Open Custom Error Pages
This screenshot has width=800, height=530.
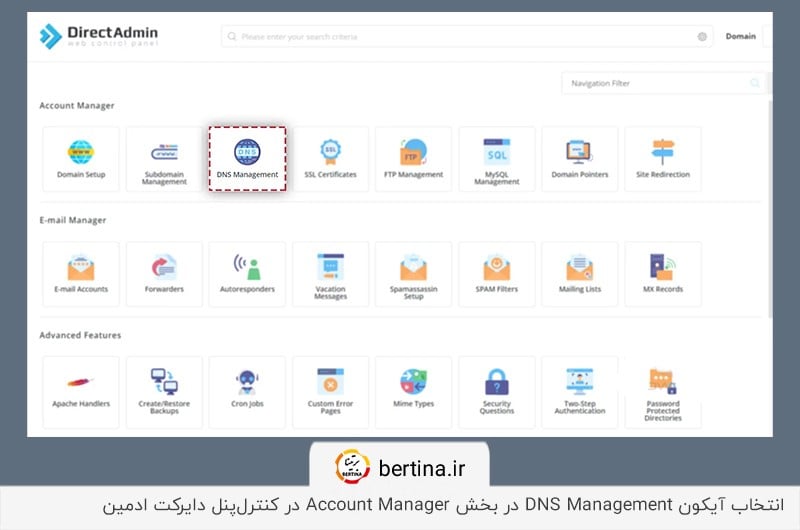click(330, 392)
